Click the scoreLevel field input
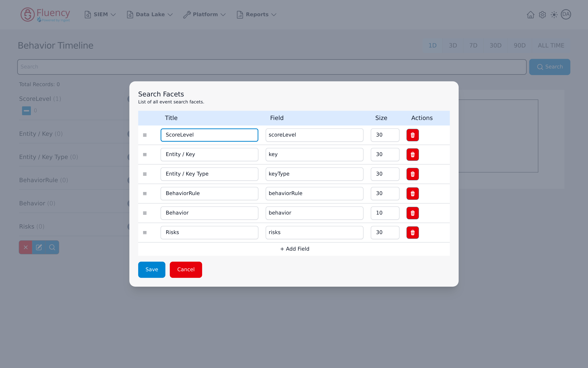Screen dimensions: 588x368 314,135
